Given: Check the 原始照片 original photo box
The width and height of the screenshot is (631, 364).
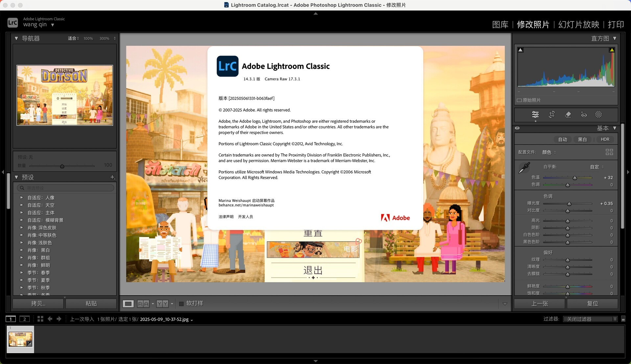Looking at the screenshot, I should (x=519, y=100).
